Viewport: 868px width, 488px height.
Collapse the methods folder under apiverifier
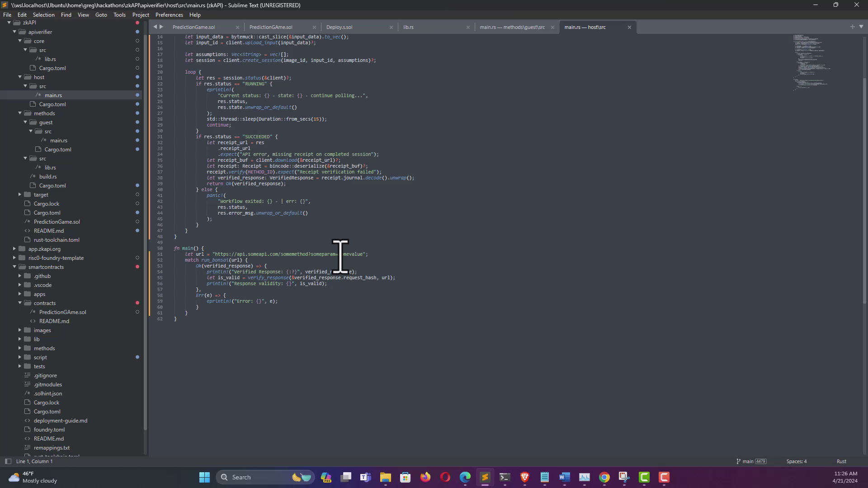[x=20, y=113]
